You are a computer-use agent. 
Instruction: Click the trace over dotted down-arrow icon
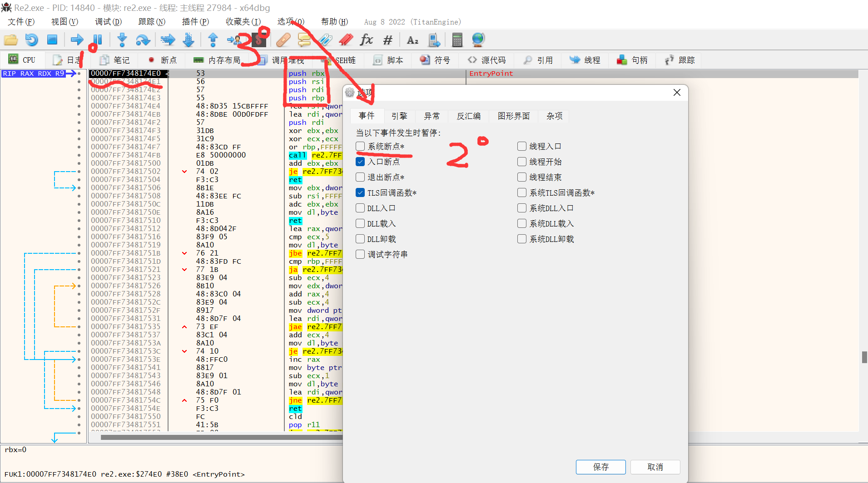tap(188, 40)
